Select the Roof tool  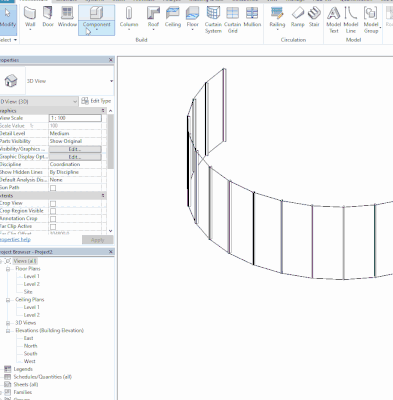pos(153,17)
